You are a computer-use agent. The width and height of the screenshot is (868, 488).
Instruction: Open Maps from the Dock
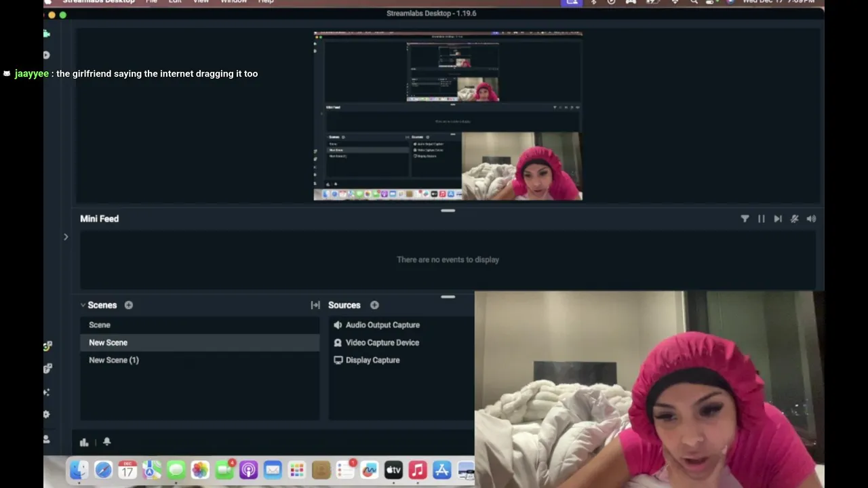152,470
